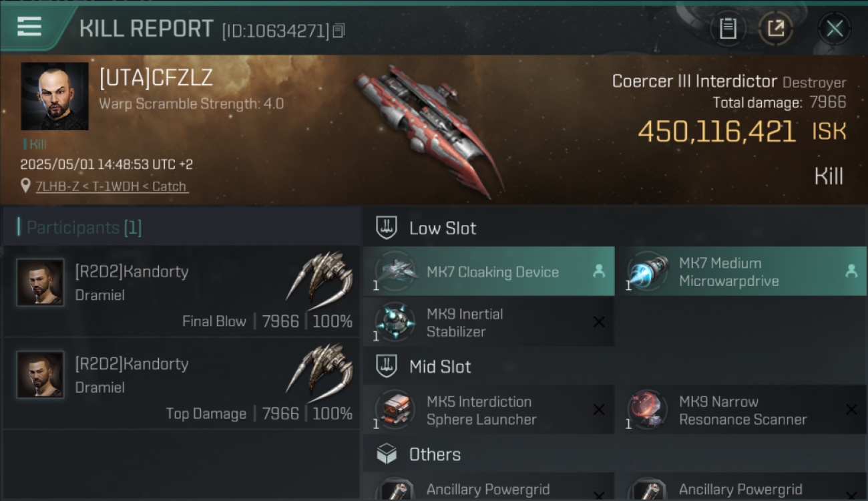Copy the kill report ID icon
This screenshot has width=868, height=501.
tap(339, 31)
